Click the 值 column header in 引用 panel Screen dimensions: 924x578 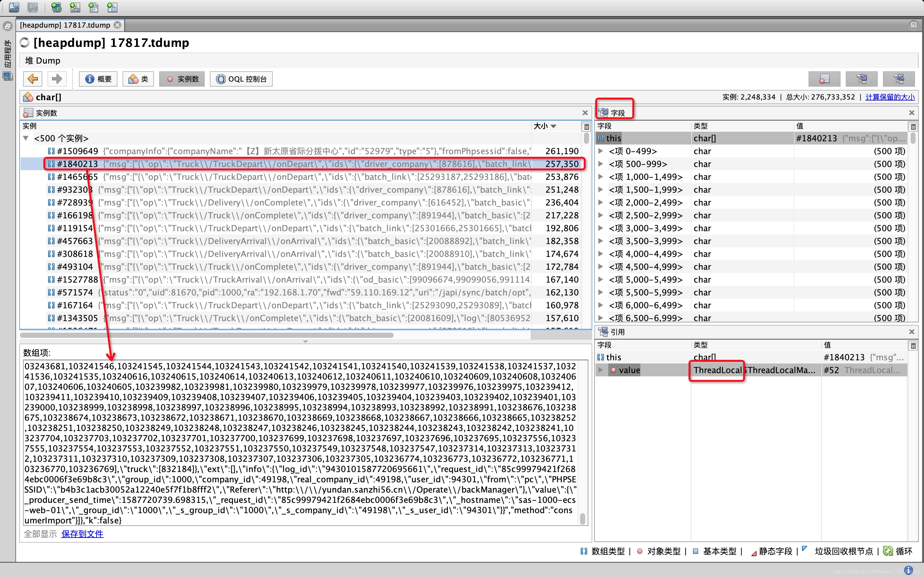(x=864, y=345)
